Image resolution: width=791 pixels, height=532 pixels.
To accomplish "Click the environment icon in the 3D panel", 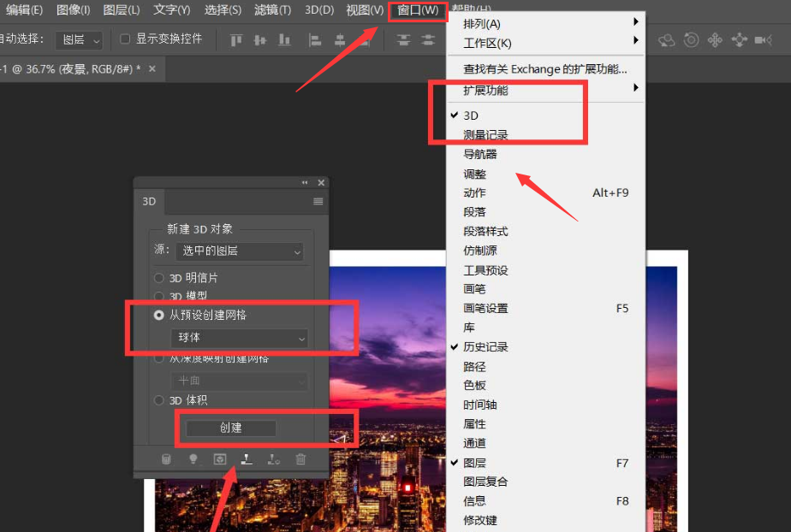I will pos(220,459).
